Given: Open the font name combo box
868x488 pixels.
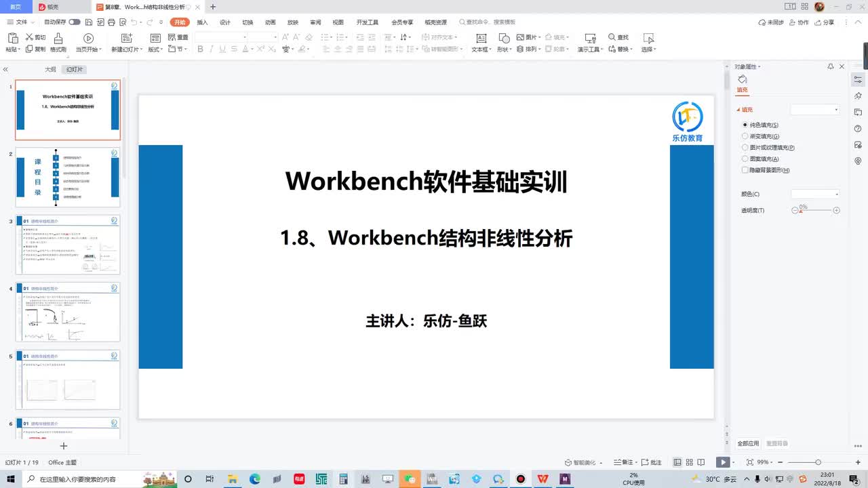Looking at the screenshot, I should [x=220, y=37].
